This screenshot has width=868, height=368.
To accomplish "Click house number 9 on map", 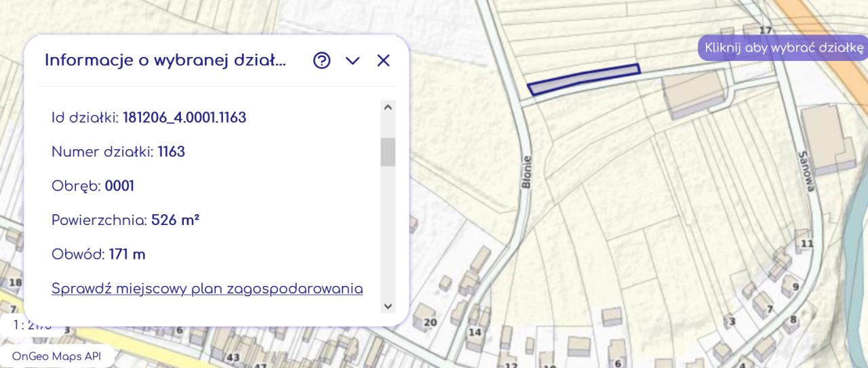I will [x=795, y=287].
